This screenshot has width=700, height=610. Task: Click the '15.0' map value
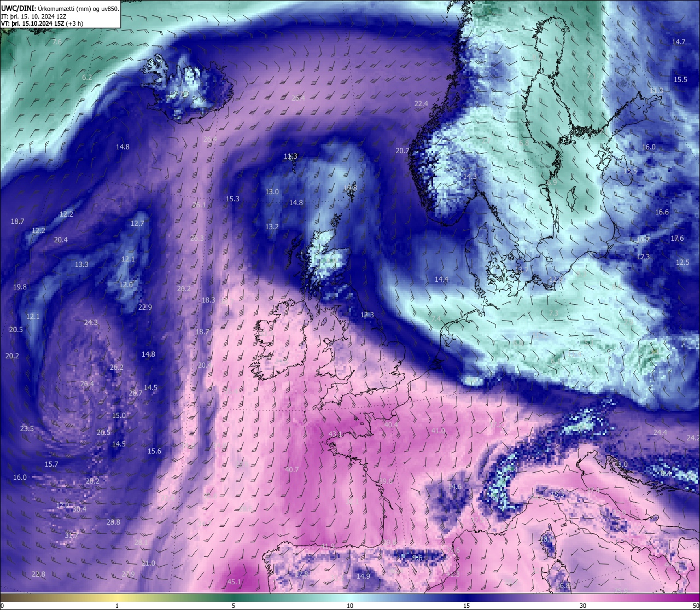pos(119,416)
